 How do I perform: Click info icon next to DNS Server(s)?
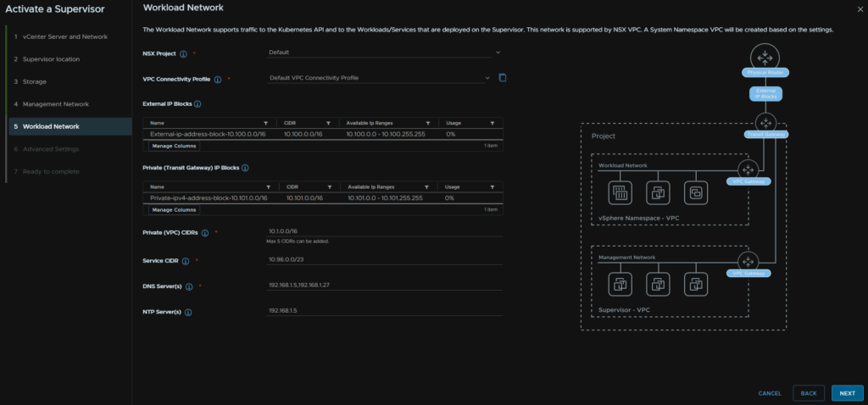pos(189,286)
